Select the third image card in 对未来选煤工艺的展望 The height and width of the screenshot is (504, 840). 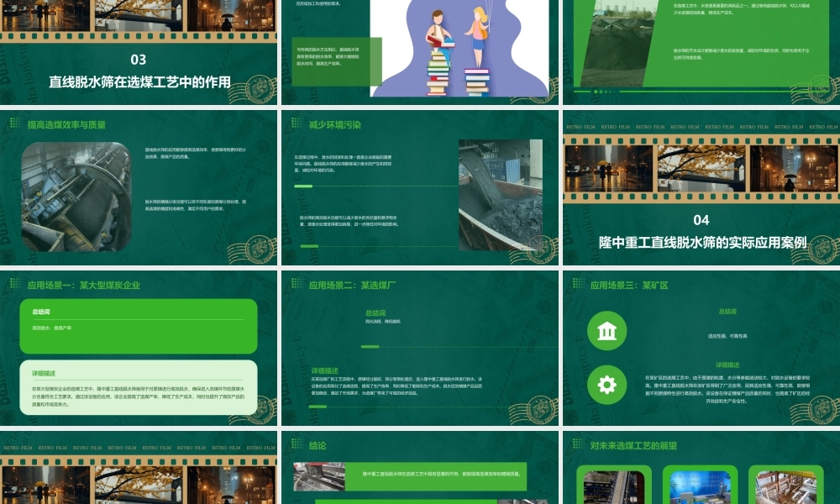[786, 485]
